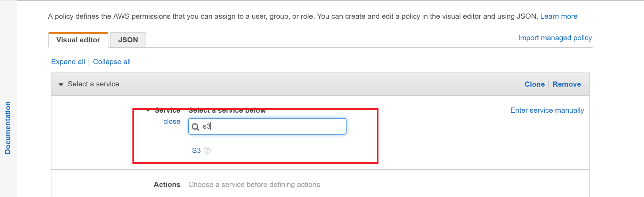Choose S3 from the service results

(196, 151)
